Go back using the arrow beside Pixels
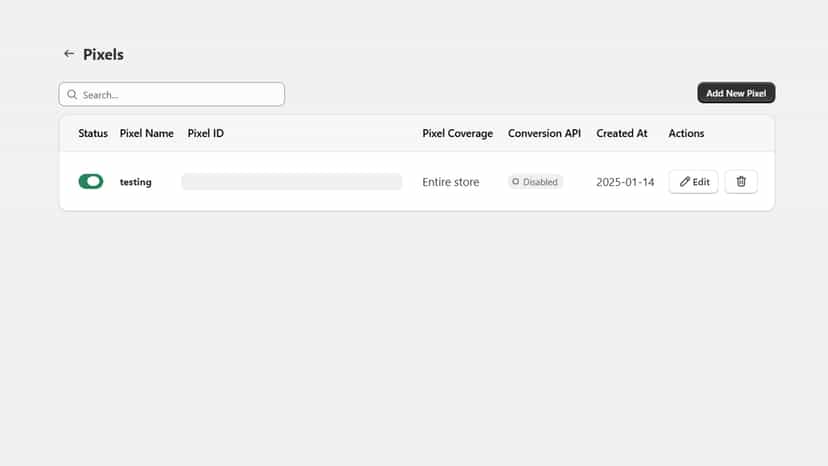 tap(69, 54)
